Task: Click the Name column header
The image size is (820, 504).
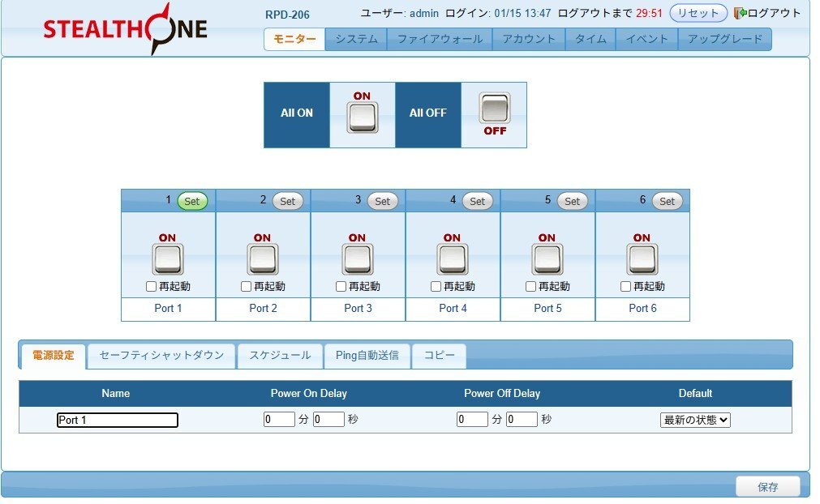Action: [x=115, y=393]
